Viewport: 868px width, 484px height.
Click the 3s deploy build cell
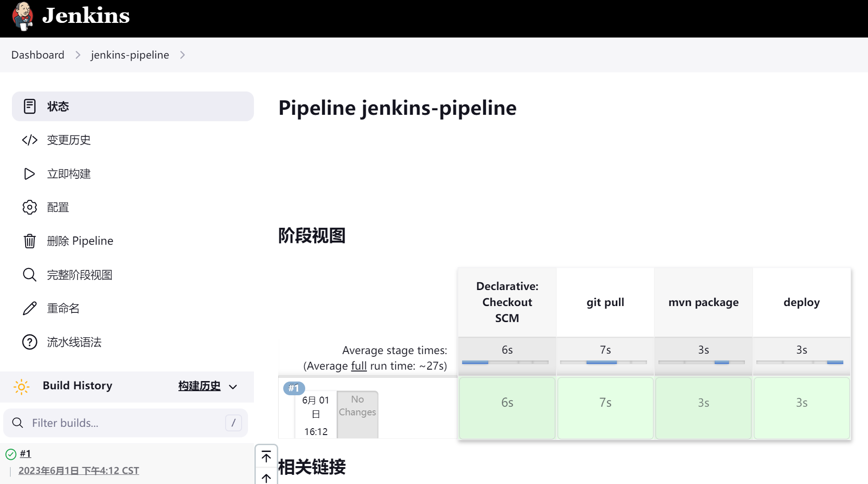[x=802, y=408]
